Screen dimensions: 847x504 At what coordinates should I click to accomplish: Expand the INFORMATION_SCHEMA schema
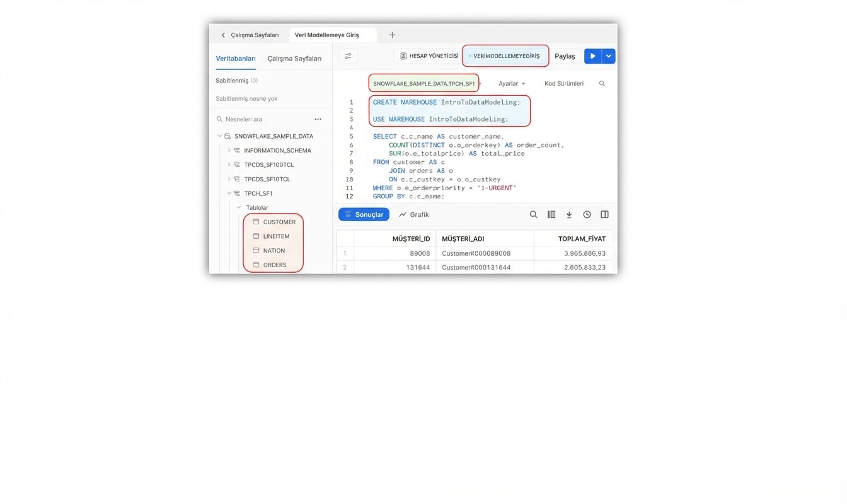pos(229,151)
